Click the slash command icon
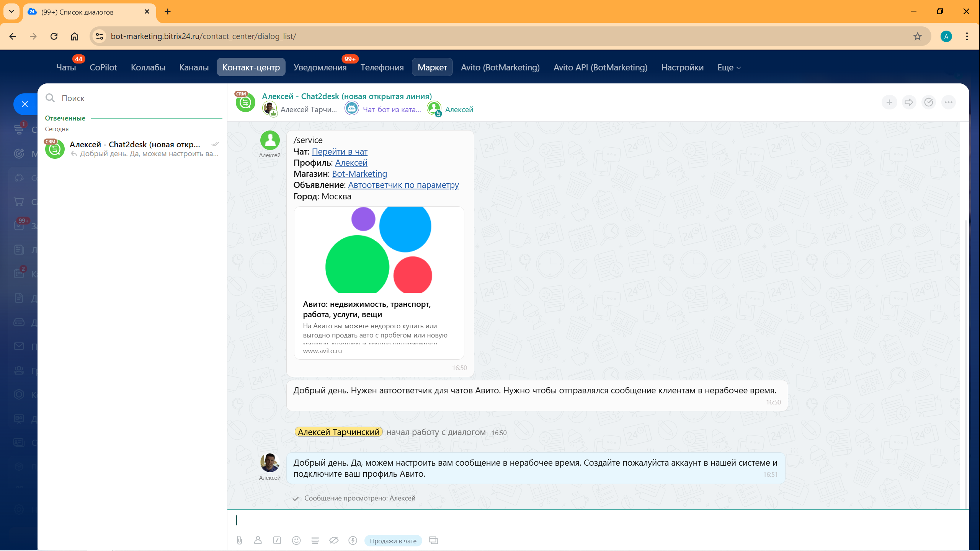 coord(277,540)
